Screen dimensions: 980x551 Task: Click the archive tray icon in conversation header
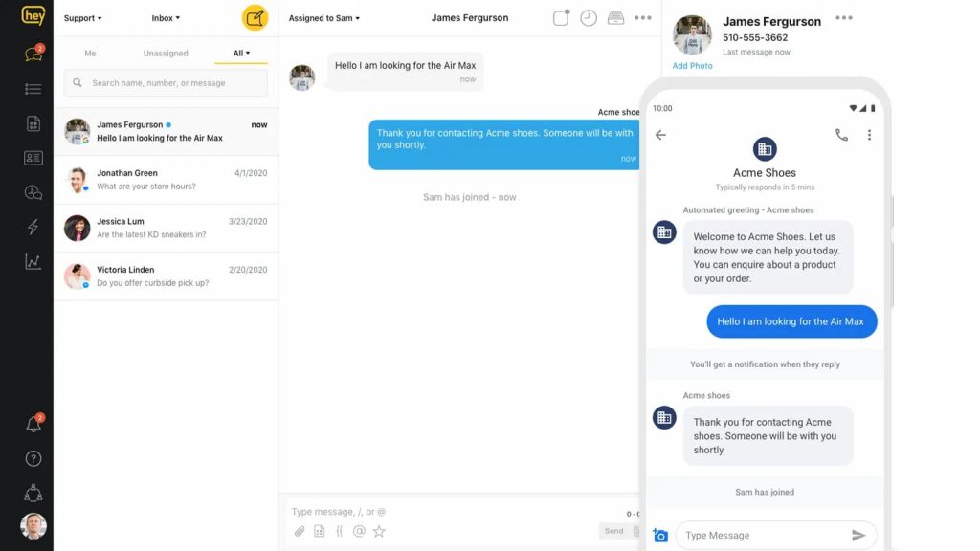[615, 18]
